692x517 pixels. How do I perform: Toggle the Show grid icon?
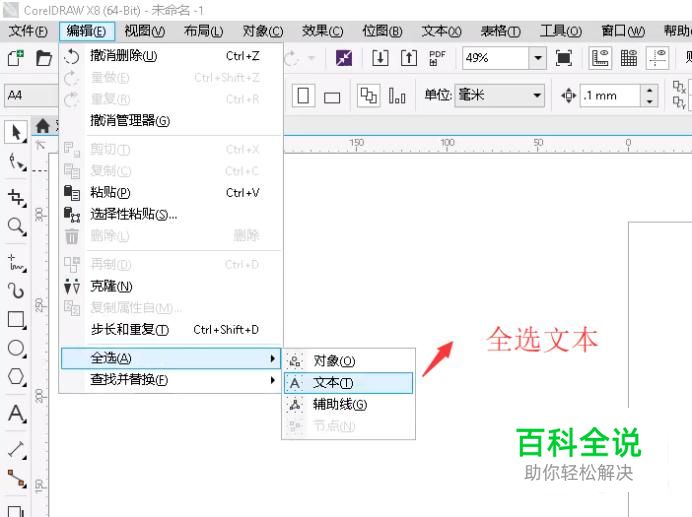click(x=628, y=58)
